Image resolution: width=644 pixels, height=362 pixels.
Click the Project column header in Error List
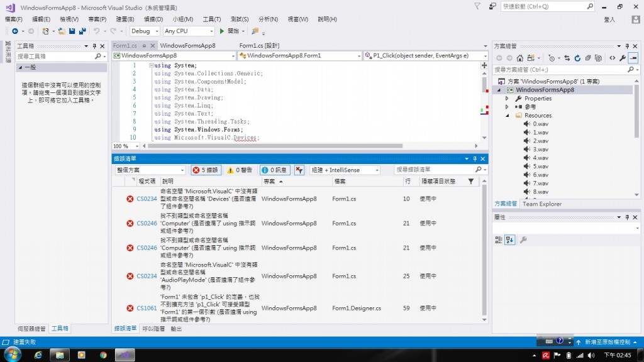(x=297, y=182)
